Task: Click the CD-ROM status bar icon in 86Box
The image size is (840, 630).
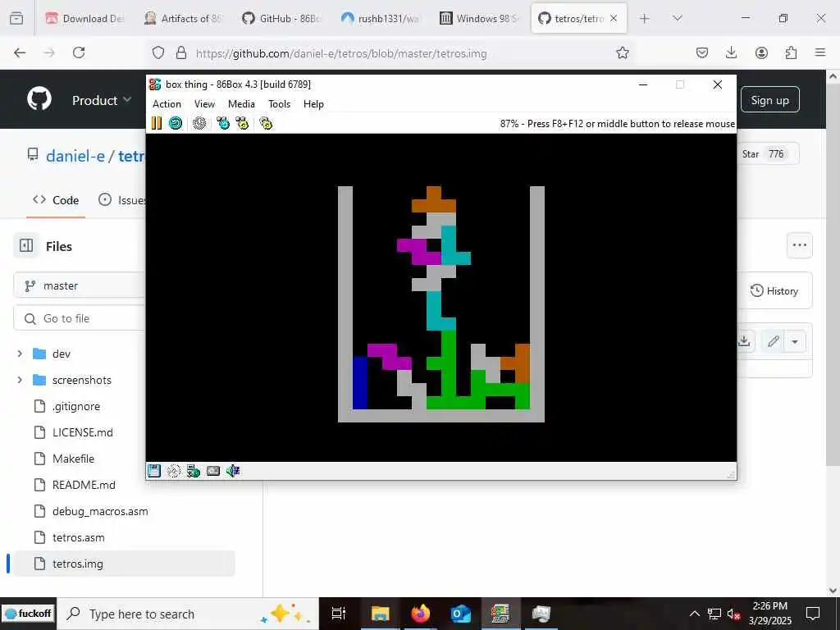Action: click(x=174, y=471)
